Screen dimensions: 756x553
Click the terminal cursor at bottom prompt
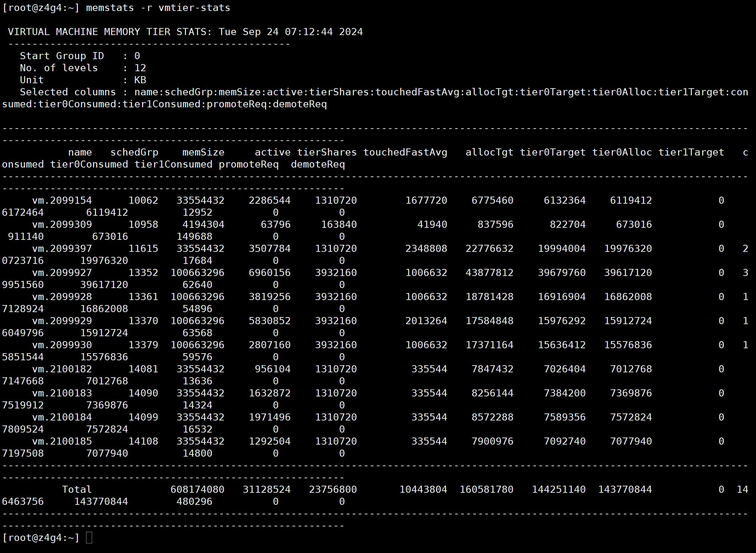89,537
